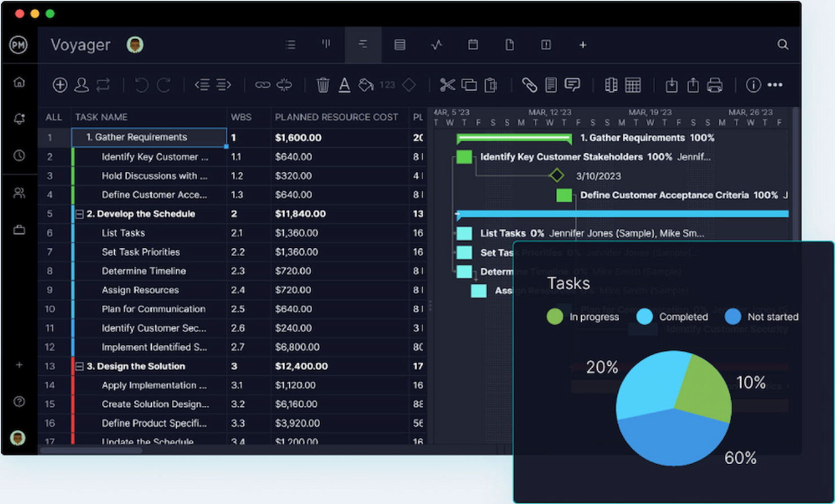Open the paint bucket fill color
This screenshot has width=835, height=504.
pyautogui.click(x=366, y=85)
